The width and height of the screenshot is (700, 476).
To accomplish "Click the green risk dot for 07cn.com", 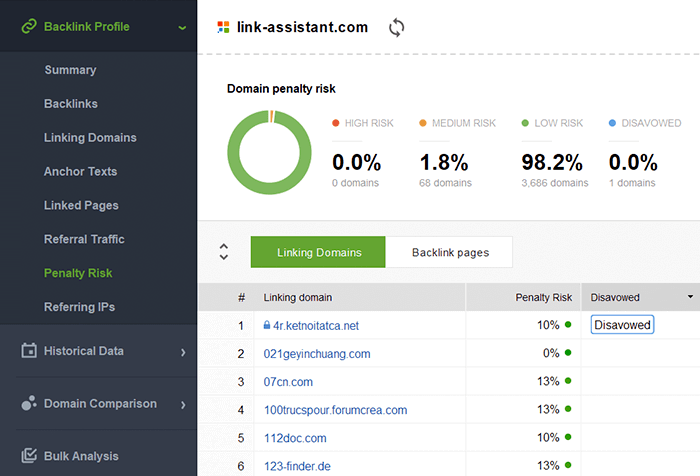I will tap(568, 381).
